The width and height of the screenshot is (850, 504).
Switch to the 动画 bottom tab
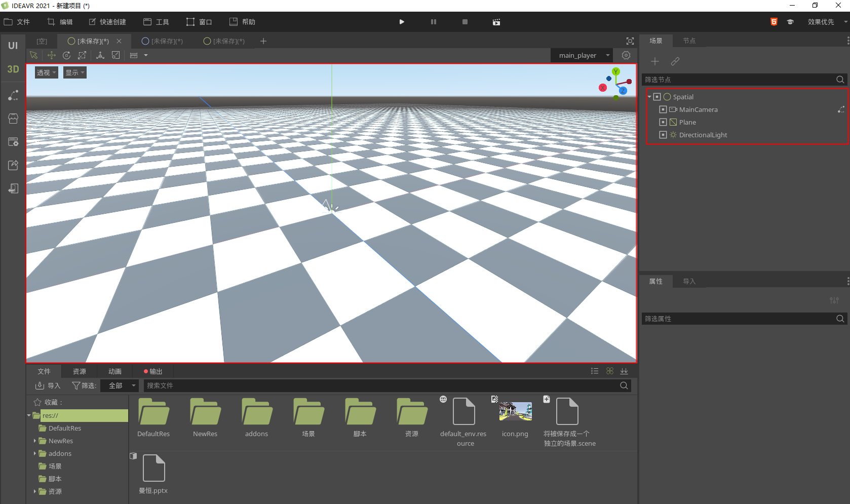(x=115, y=371)
